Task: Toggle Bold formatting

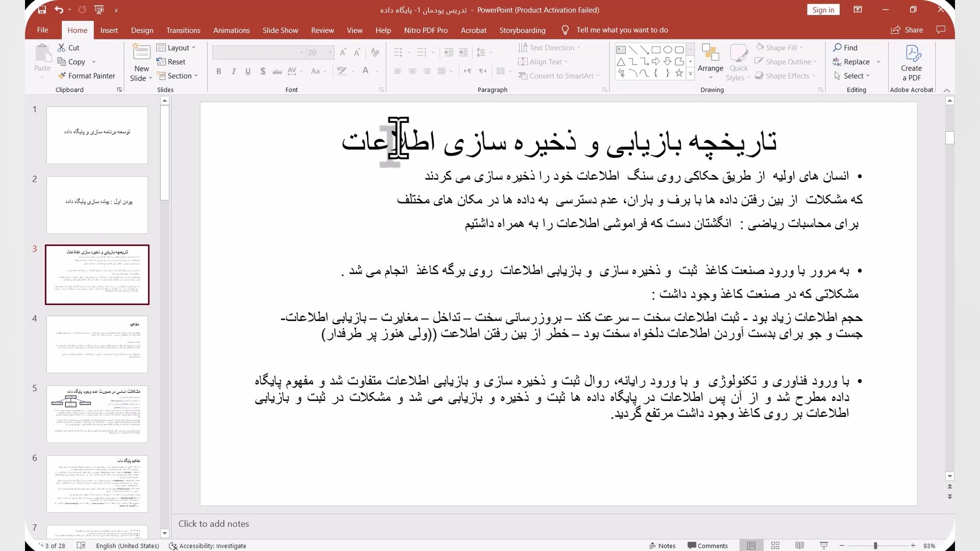Action: click(218, 71)
